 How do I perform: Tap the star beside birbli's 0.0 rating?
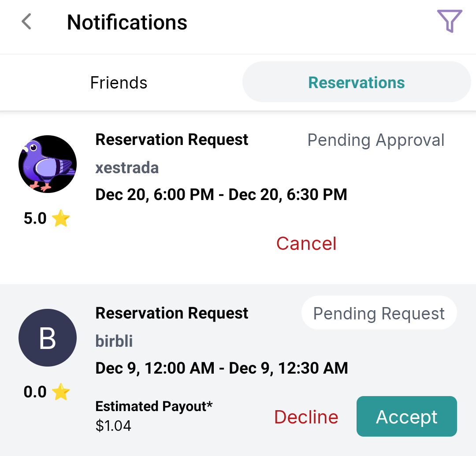[60, 391]
